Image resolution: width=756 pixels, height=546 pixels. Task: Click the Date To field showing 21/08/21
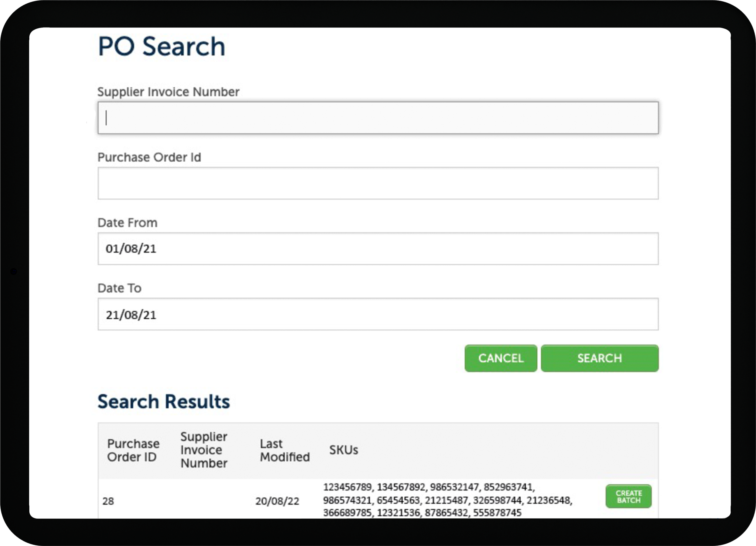pyautogui.click(x=378, y=314)
